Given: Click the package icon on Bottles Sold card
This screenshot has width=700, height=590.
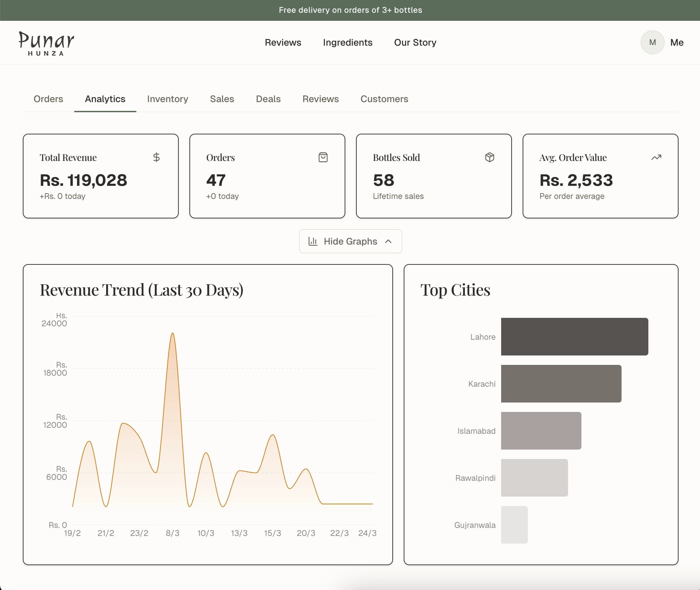Looking at the screenshot, I should (490, 157).
